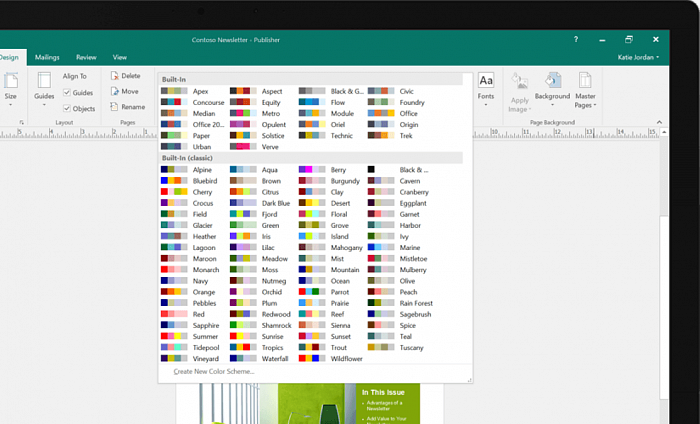Click the Move page icon

pyautogui.click(x=114, y=91)
